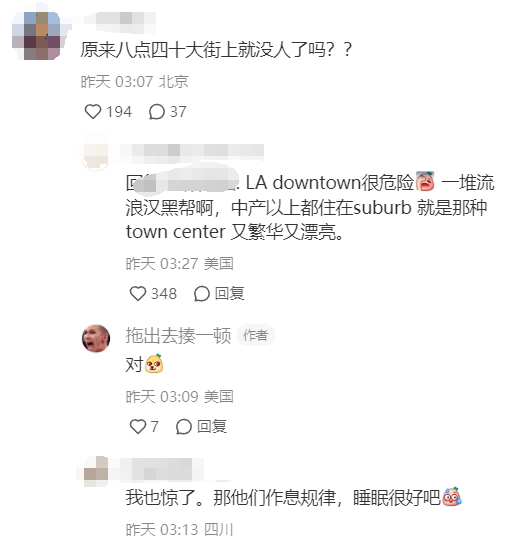
Task: Open the blurred username above the LA downtown reply
Action: click(193, 152)
